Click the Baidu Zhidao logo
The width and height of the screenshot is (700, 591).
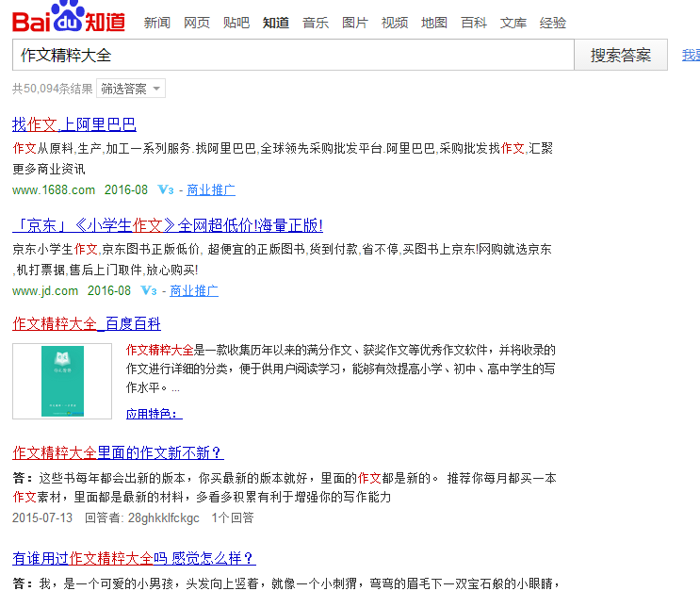point(68,17)
